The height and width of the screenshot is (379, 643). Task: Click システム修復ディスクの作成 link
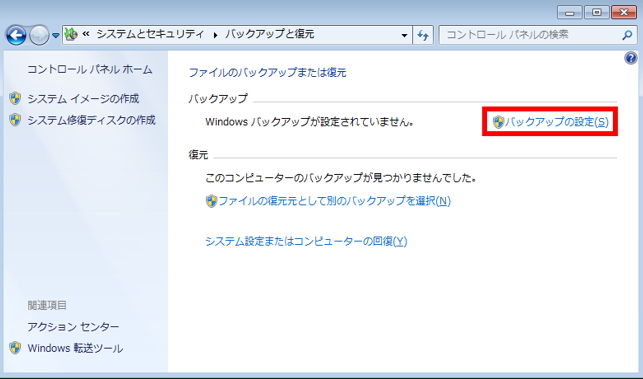(91, 120)
